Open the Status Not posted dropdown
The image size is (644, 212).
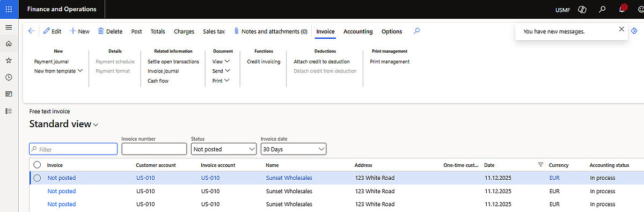point(224,149)
